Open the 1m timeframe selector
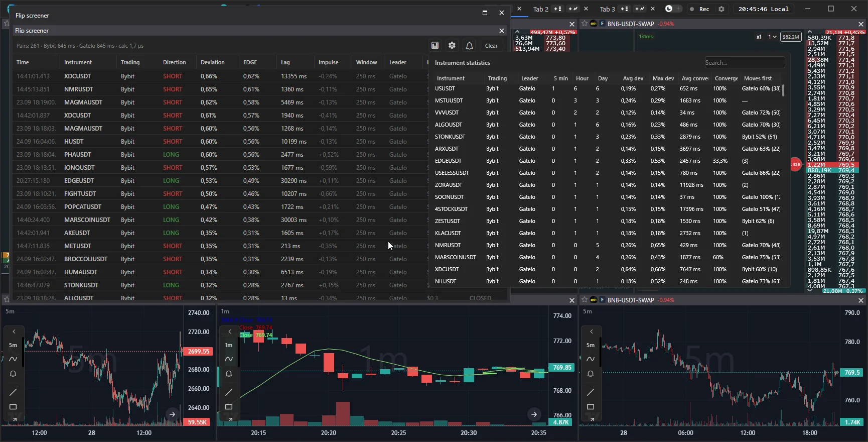Viewport: 868px width, 442px height. click(229, 345)
